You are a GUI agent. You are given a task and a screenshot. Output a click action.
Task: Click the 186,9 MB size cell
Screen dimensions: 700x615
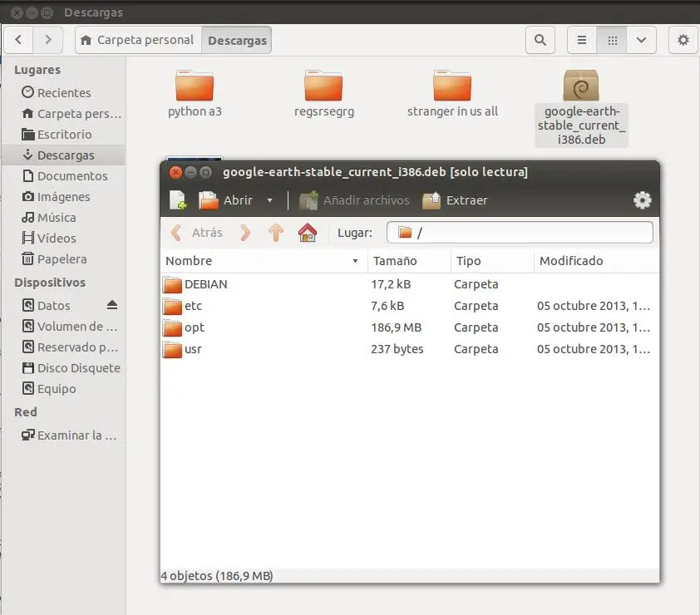pyautogui.click(x=396, y=327)
